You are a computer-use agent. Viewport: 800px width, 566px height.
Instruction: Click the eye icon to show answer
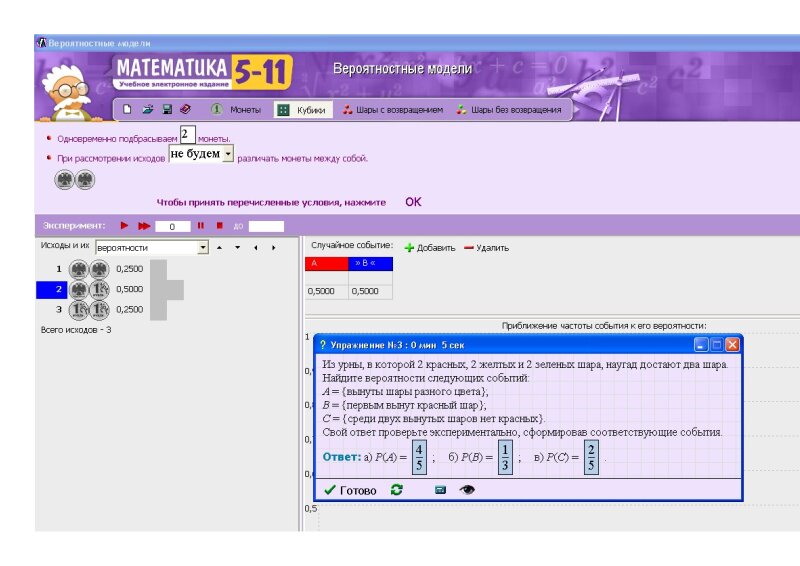point(467,490)
